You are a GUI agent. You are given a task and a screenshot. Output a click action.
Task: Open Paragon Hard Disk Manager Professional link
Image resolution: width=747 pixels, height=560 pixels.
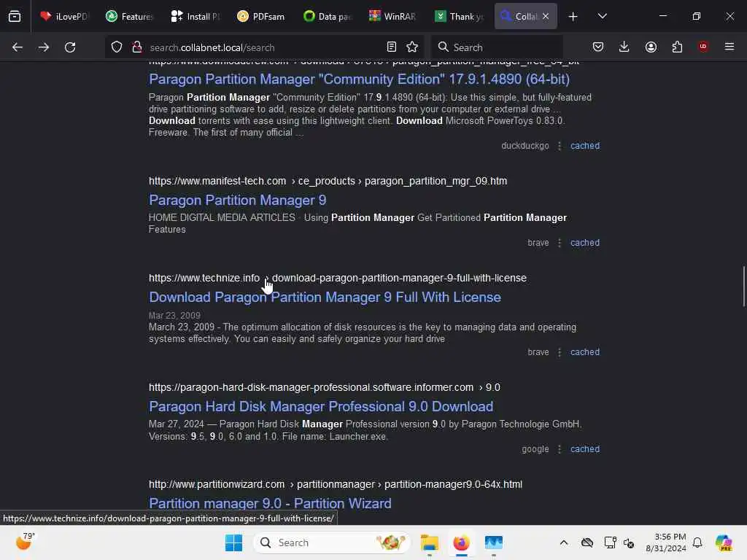[x=321, y=407]
